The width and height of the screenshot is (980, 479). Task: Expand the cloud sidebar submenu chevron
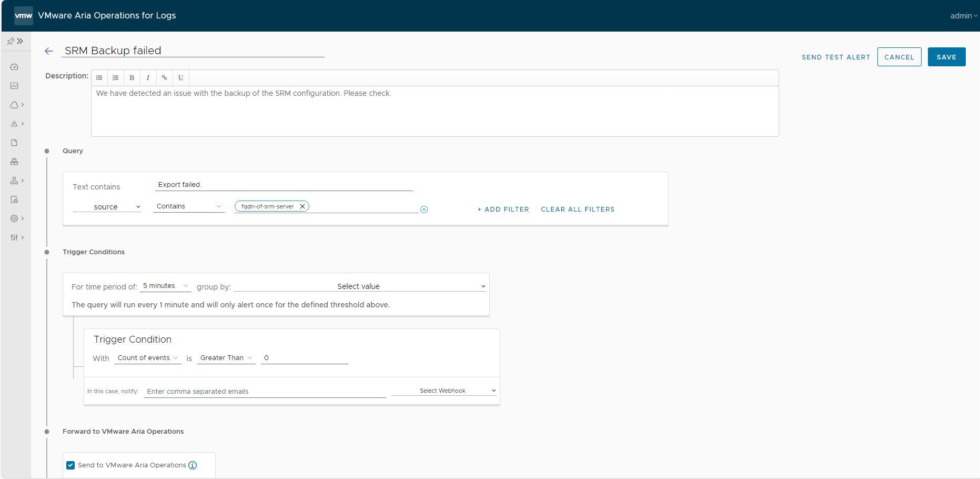click(x=23, y=105)
